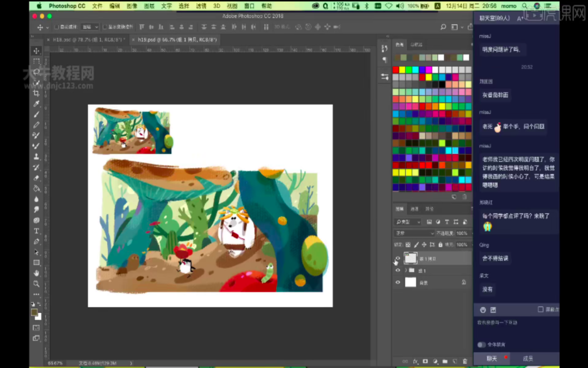This screenshot has width=588, height=368.
Task: Select the Move tool in the toolbar
Action: pyautogui.click(x=36, y=51)
